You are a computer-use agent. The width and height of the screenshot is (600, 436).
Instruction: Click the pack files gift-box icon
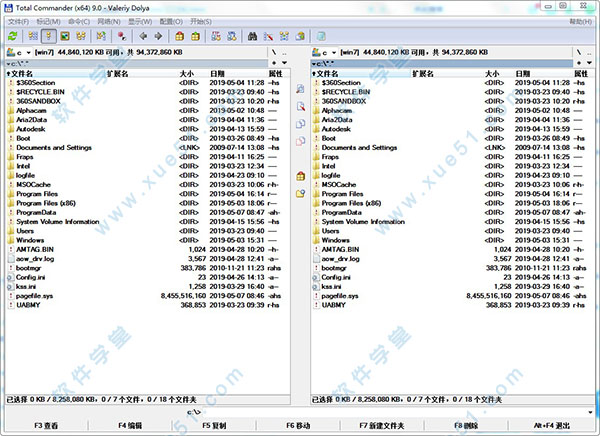pos(180,35)
